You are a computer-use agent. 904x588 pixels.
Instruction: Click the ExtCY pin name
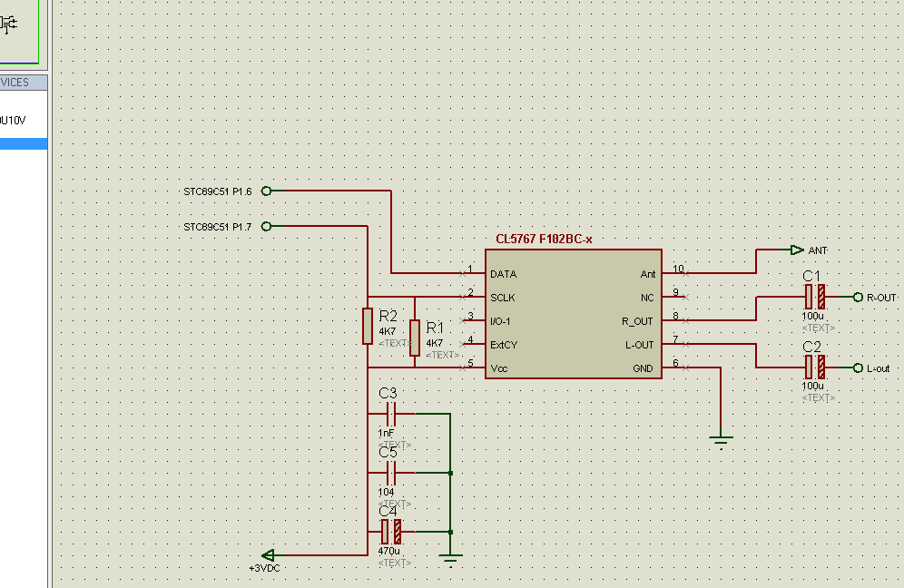click(x=504, y=345)
